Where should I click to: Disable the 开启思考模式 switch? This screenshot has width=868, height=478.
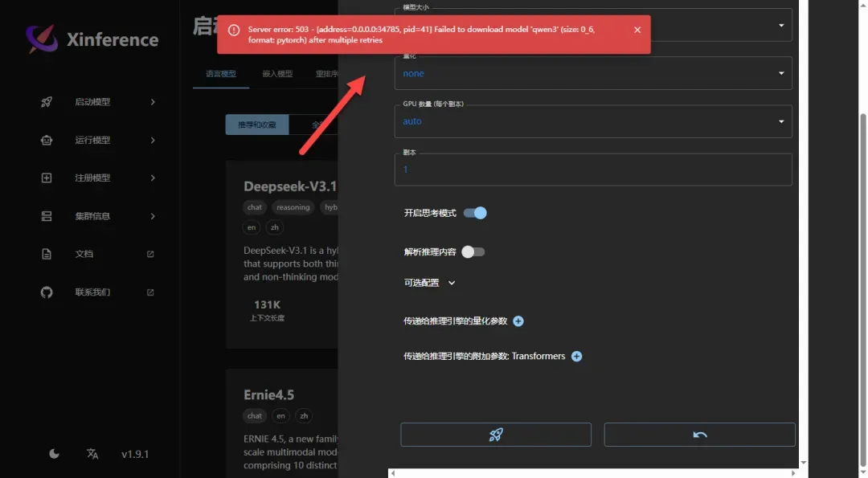coord(475,213)
